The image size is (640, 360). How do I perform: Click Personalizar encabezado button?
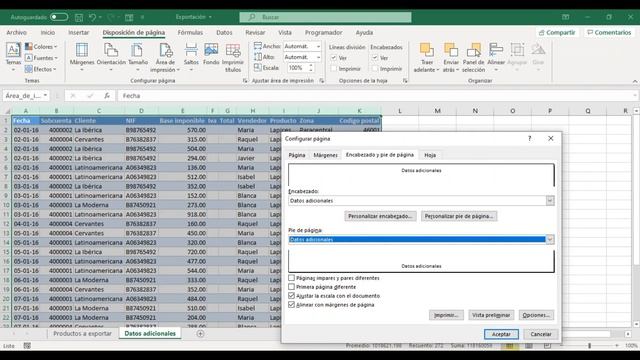click(x=380, y=216)
